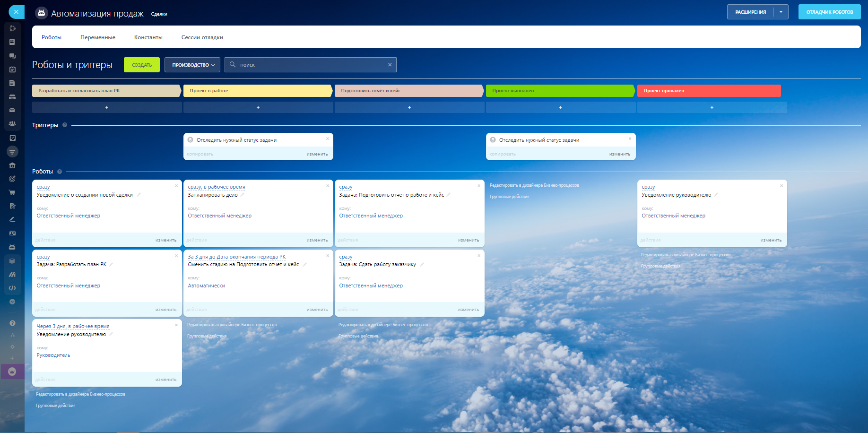
Task: Open the help question mark in the sidebar
Action: point(12,323)
